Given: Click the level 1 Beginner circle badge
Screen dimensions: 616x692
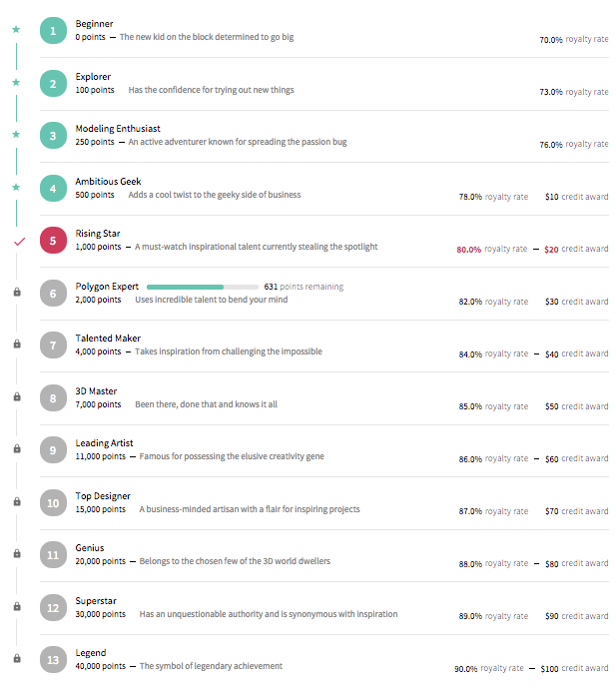Looking at the screenshot, I should click(54, 31).
